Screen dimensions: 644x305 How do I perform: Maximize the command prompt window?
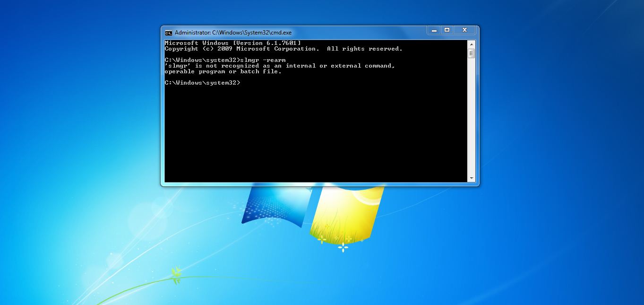447,29
